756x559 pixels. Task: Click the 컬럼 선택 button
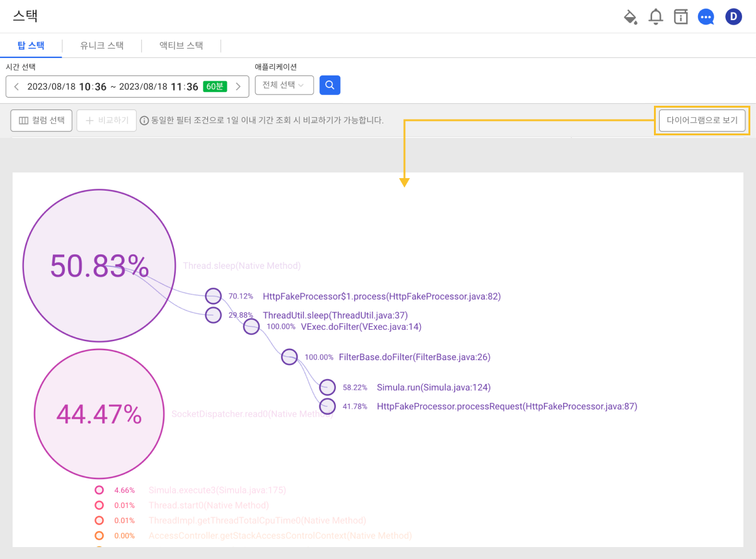click(x=42, y=120)
